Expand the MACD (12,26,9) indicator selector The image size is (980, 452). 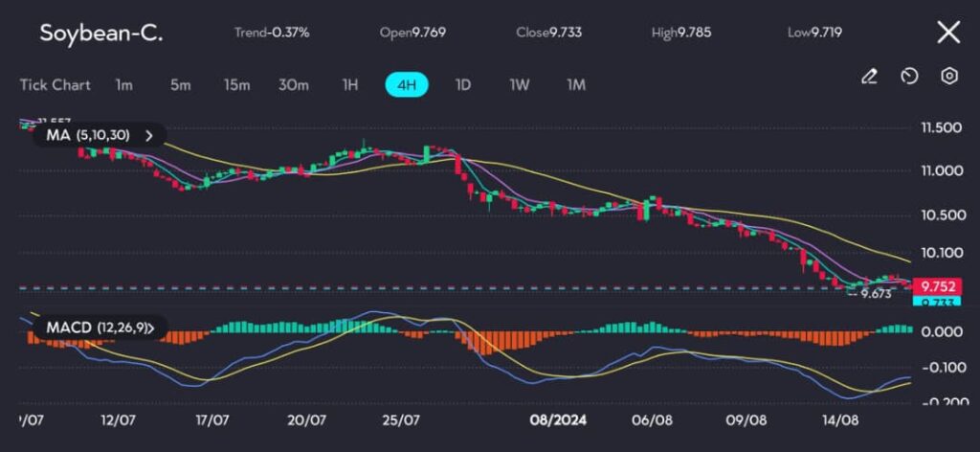coord(100,327)
